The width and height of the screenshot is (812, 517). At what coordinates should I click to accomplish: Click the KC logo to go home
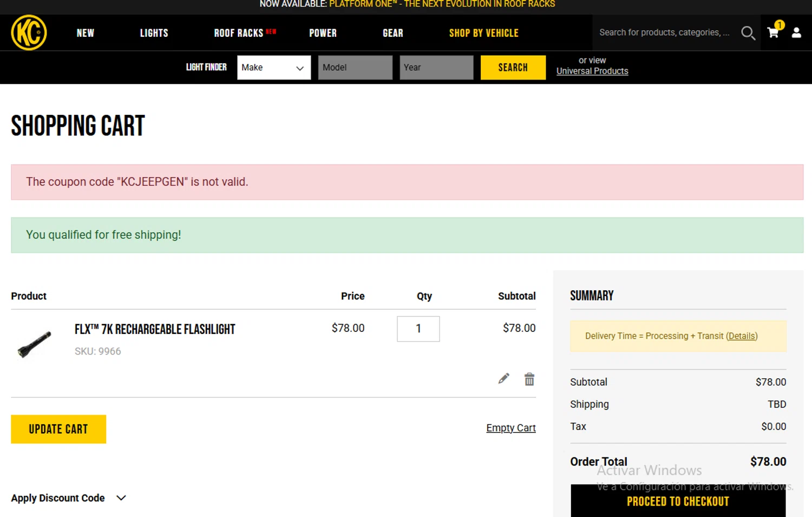coord(29,32)
